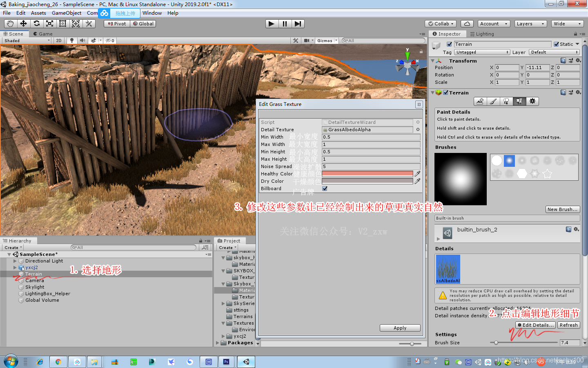Toggle the Static checkbox
The width and height of the screenshot is (588, 368).
coord(556,44)
